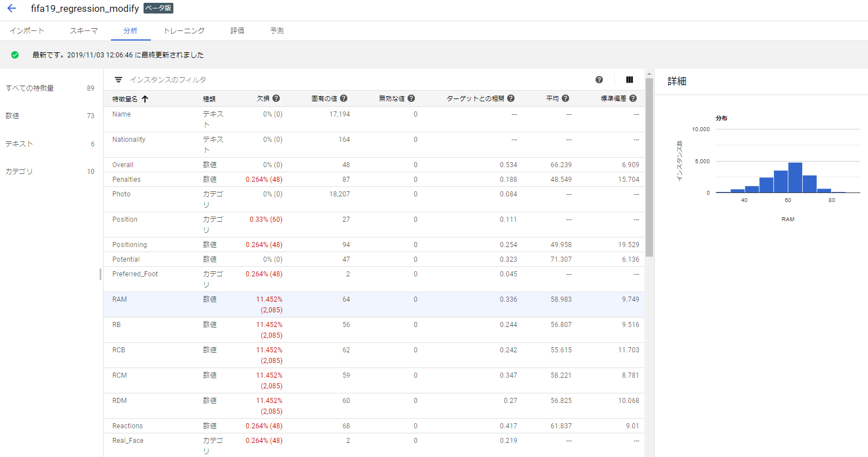
Task: Click help icon next to 標準偏差
Action: coord(633,98)
